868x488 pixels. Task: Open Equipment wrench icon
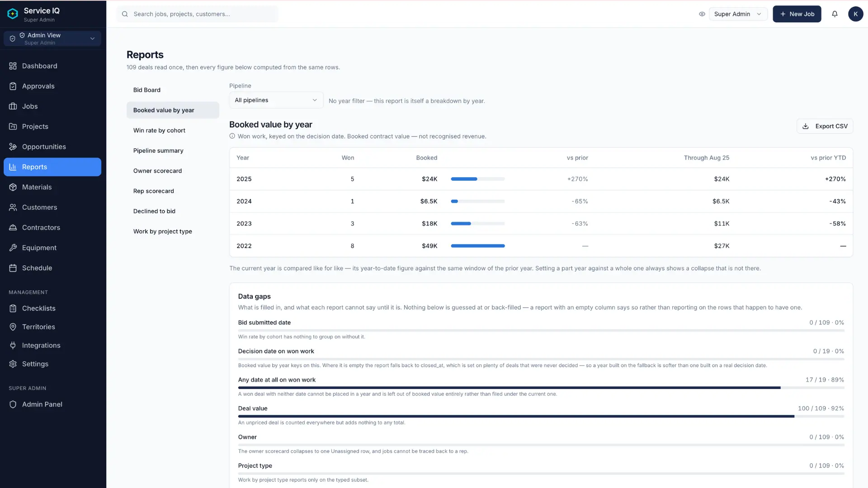(13, 248)
